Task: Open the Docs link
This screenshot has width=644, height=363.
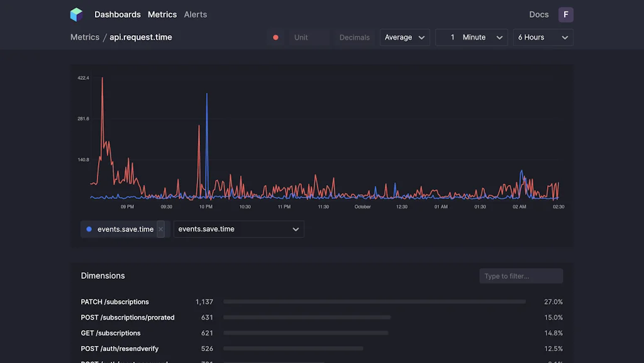Action: 538,14
